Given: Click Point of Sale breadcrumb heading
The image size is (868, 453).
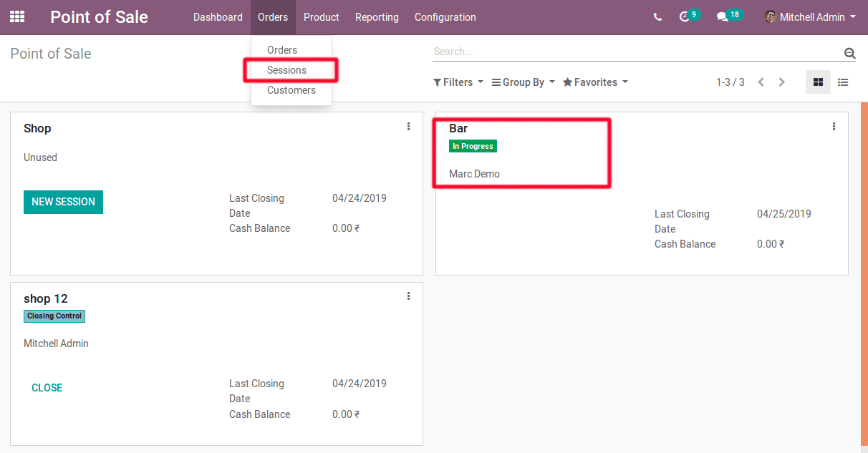Looking at the screenshot, I should point(51,54).
